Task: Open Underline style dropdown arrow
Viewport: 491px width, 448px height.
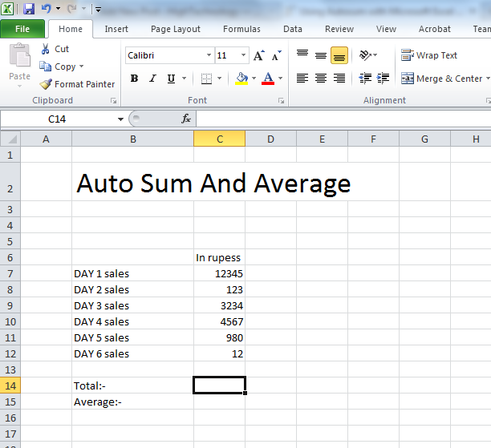Action: (x=185, y=79)
